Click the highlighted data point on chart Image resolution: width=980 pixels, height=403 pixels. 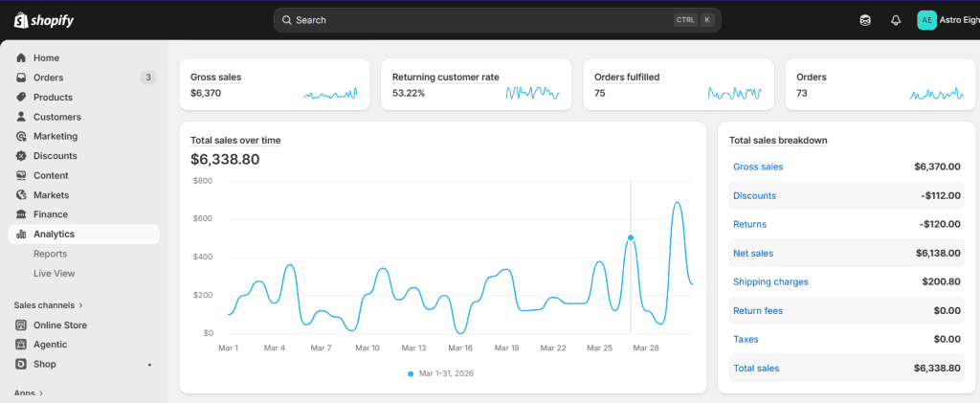[630, 237]
